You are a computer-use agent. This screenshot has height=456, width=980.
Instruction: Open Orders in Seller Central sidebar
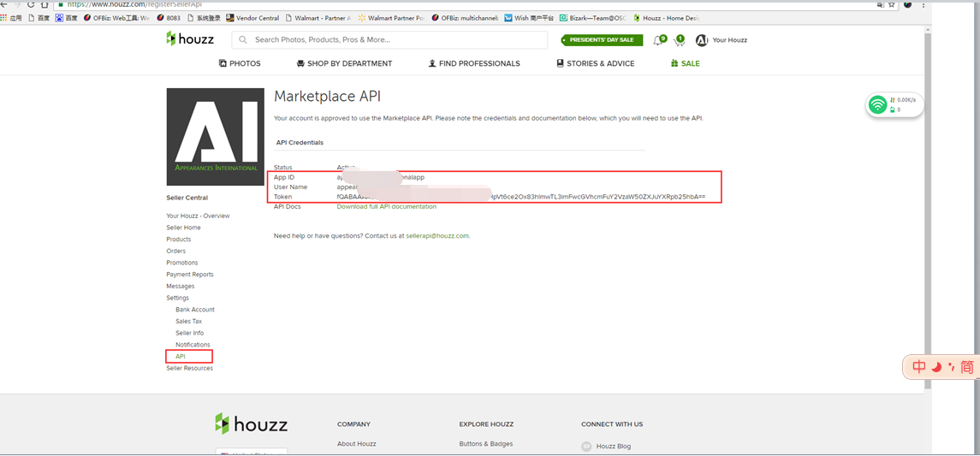pyautogui.click(x=175, y=252)
